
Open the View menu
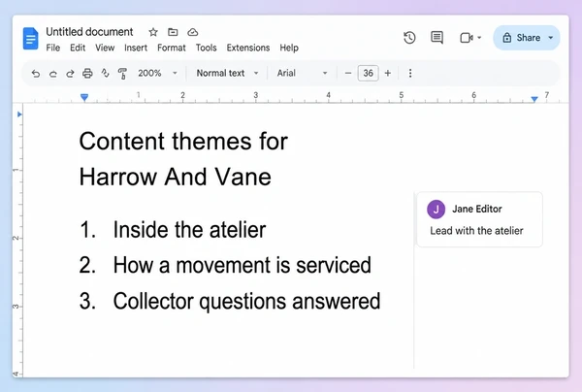(x=105, y=48)
